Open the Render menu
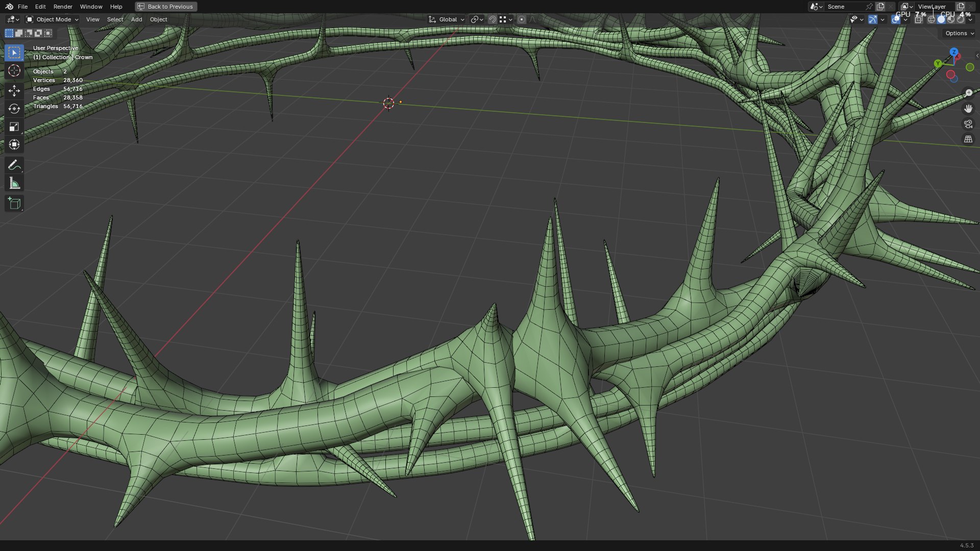980x551 pixels. pos(63,7)
